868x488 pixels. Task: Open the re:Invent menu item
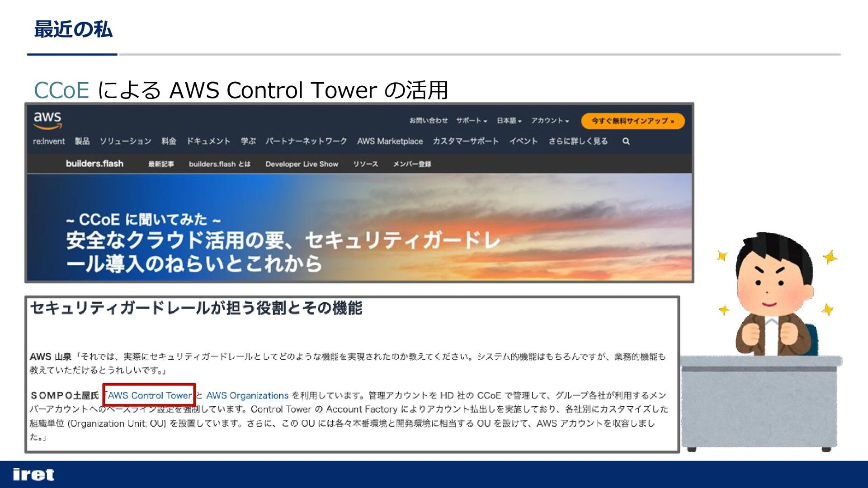[x=49, y=141]
